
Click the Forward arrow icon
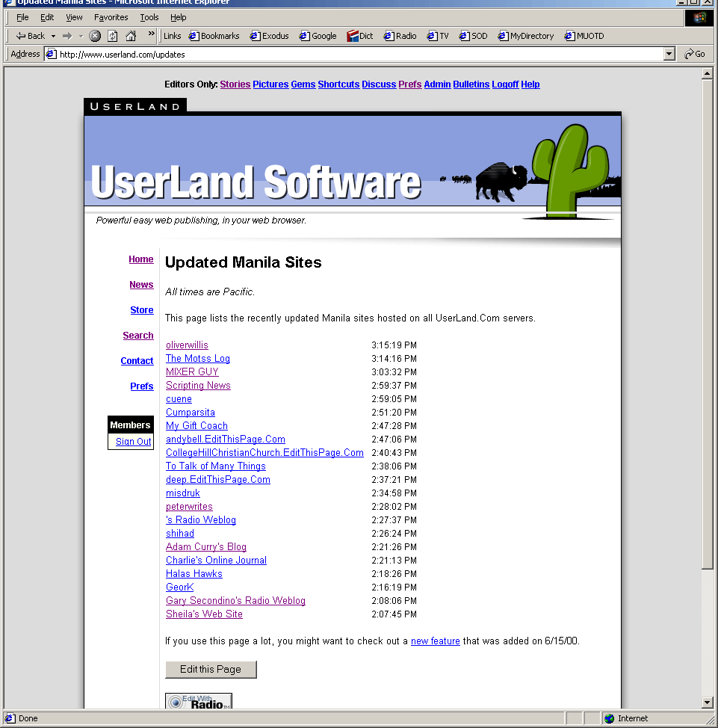pyautogui.click(x=67, y=36)
